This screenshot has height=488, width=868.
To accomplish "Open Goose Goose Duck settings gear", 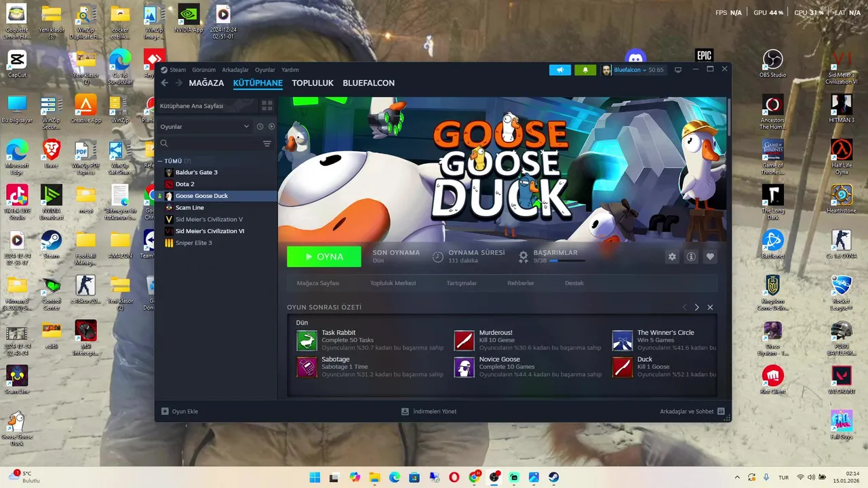I will coord(672,257).
